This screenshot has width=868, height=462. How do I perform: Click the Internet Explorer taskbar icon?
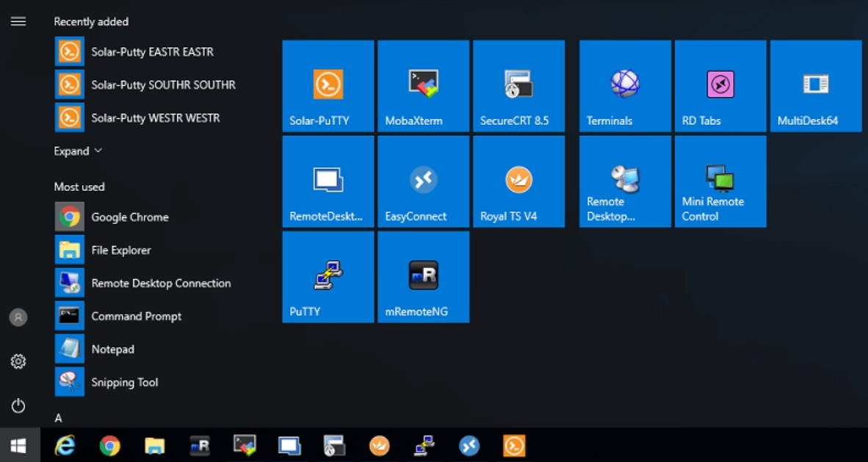coord(65,445)
